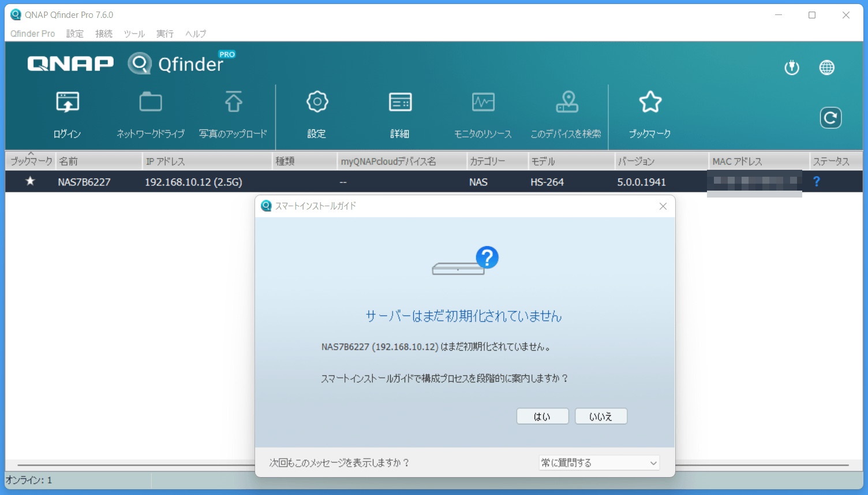Open the 設定 menu in menu bar
The width and height of the screenshot is (868, 495).
coord(75,34)
